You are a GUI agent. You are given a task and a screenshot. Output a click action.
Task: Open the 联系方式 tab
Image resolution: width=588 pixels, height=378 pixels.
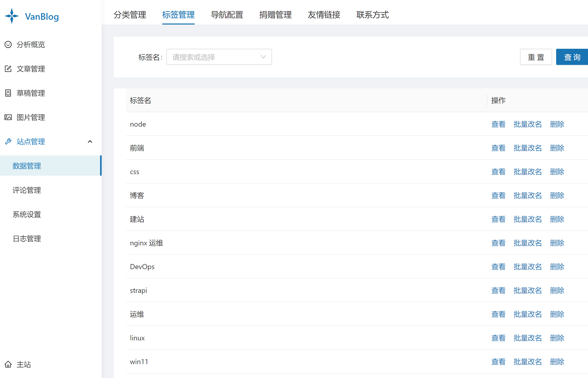click(373, 15)
